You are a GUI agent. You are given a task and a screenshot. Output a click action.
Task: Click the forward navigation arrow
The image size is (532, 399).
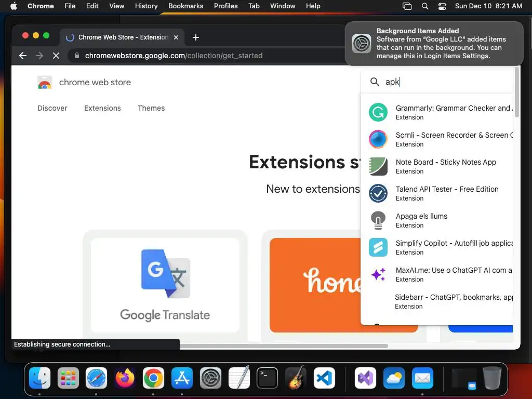39,56
